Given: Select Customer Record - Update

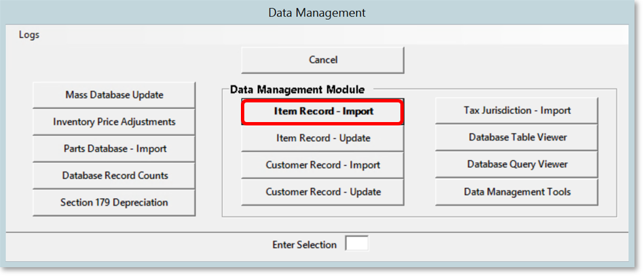Looking at the screenshot, I should point(323,192).
